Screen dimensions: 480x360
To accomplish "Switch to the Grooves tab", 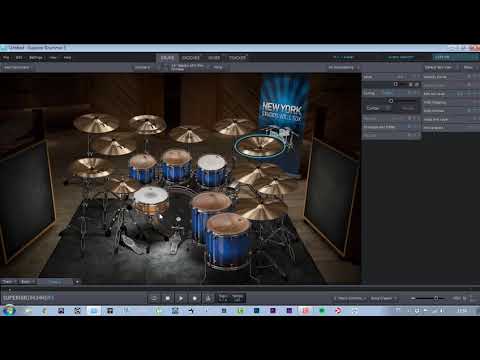I will [191, 58].
